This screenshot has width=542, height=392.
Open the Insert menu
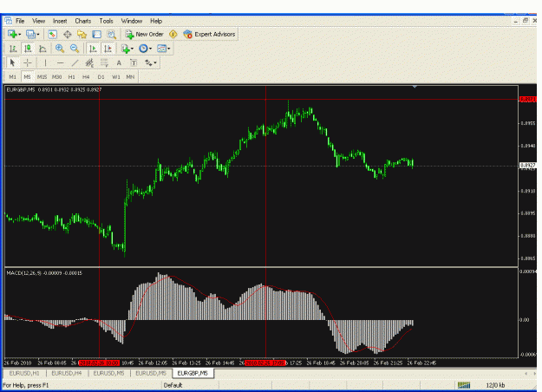pyautogui.click(x=60, y=21)
